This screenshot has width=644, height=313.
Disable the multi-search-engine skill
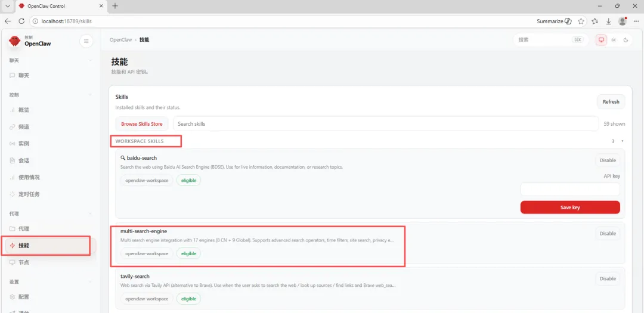[x=608, y=233]
